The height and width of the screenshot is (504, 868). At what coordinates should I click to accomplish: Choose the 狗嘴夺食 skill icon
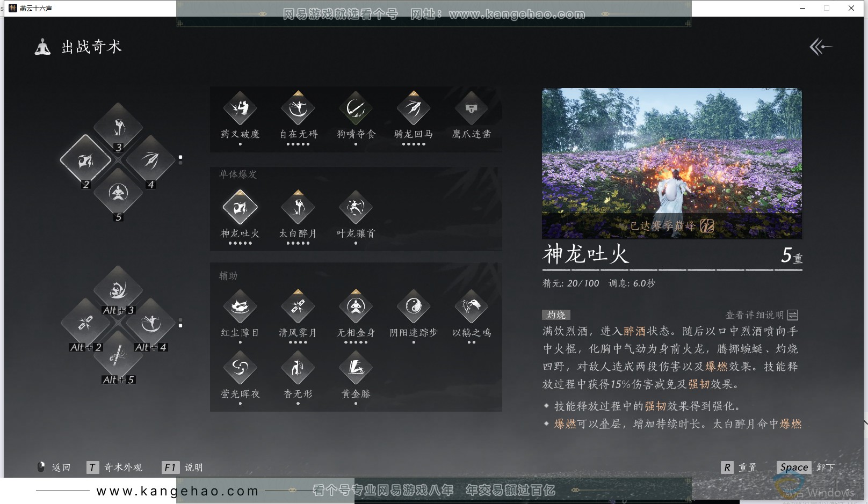(356, 108)
